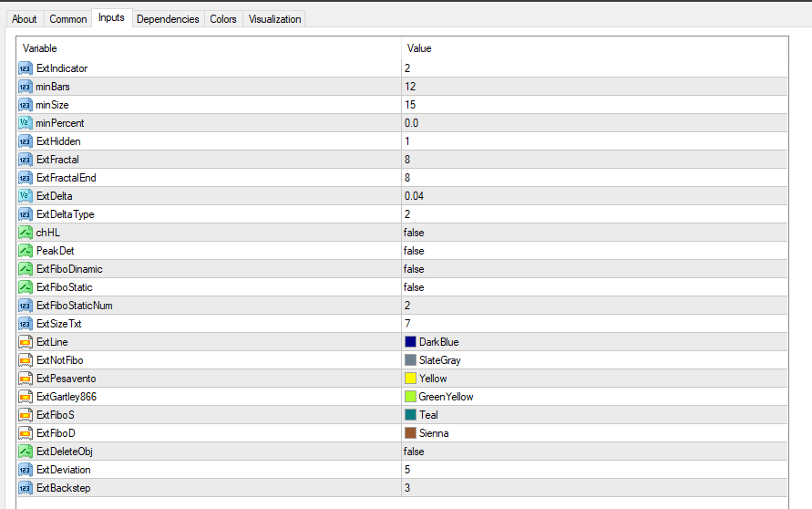Click the icon next to ExtPesavento

coord(26,379)
